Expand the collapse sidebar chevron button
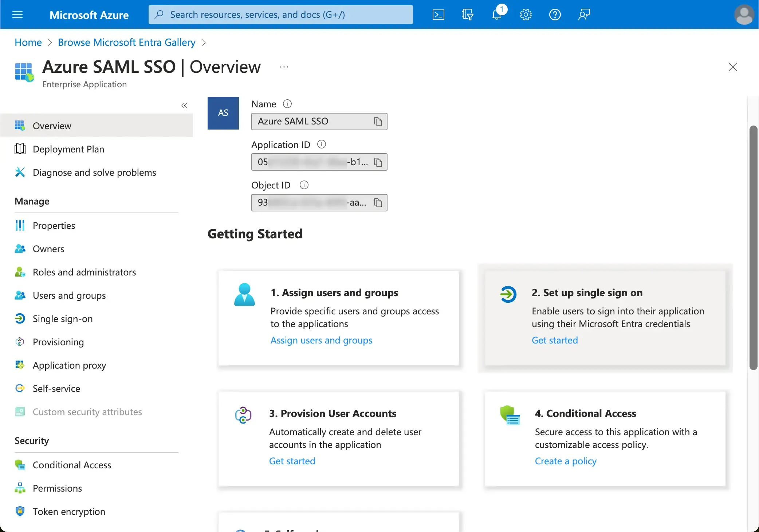The image size is (759, 532). coord(185,106)
